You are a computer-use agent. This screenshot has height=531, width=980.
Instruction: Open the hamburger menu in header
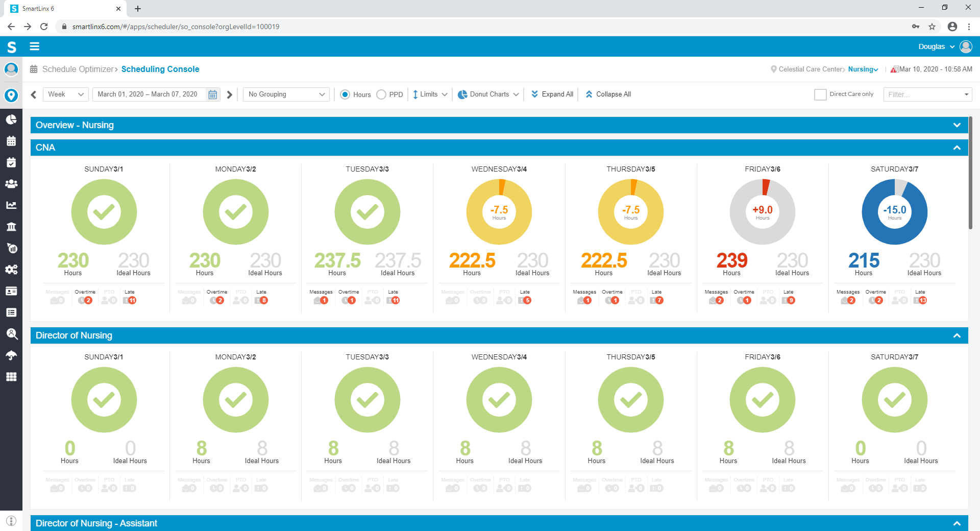click(34, 46)
